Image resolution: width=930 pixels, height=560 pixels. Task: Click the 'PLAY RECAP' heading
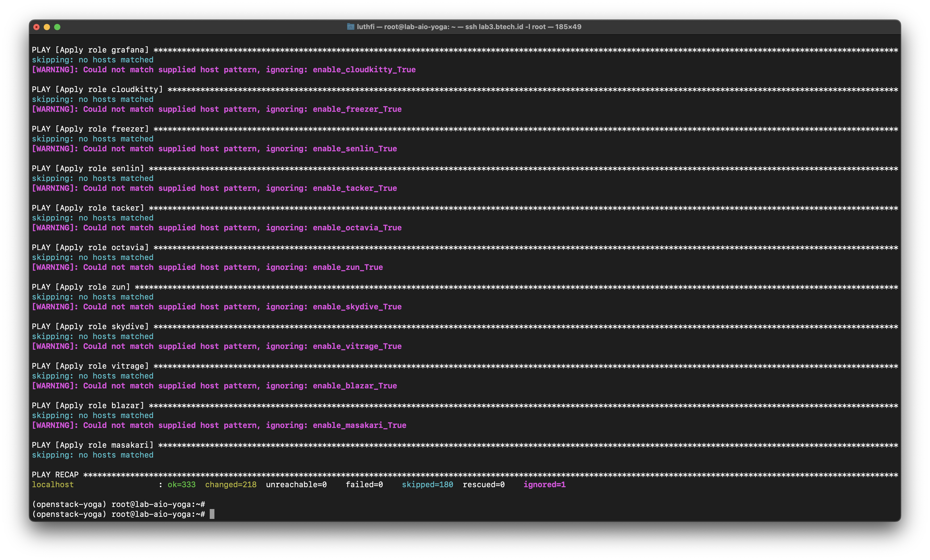[55, 474]
